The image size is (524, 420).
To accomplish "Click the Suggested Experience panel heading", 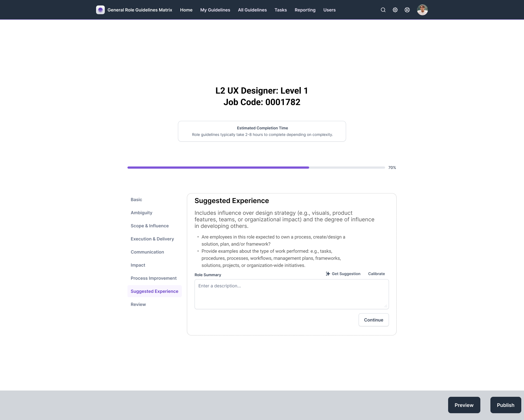I will pyautogui.click(x=232, y=201).
